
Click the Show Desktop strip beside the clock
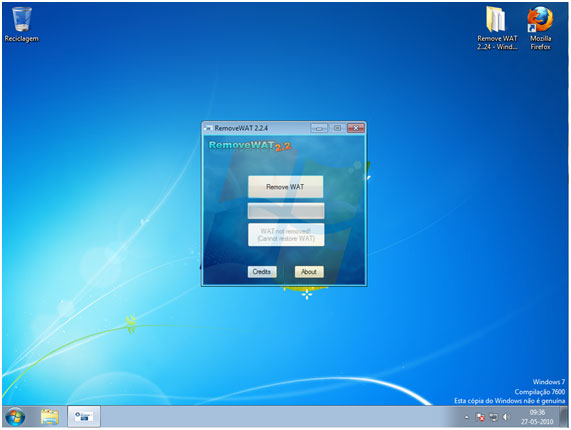(564, 417)
